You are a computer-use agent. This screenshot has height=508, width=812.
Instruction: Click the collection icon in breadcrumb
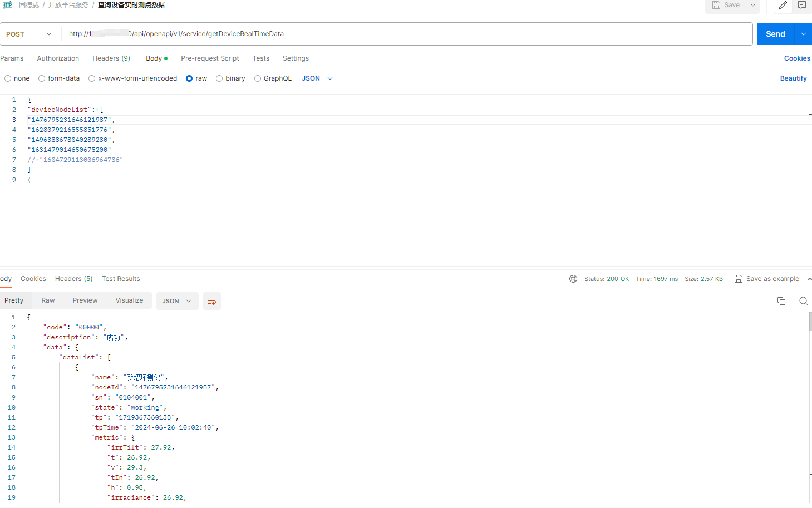coord(7,5)
